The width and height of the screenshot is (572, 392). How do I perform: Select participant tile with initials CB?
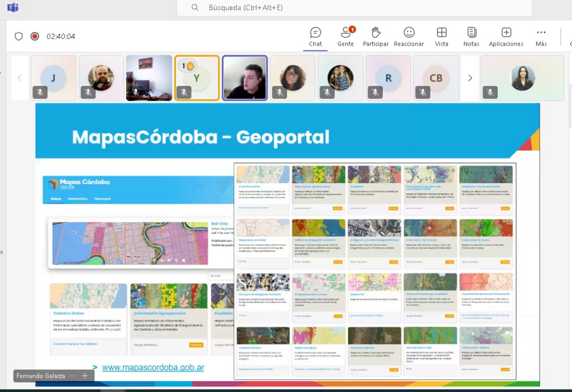point(436,78)
